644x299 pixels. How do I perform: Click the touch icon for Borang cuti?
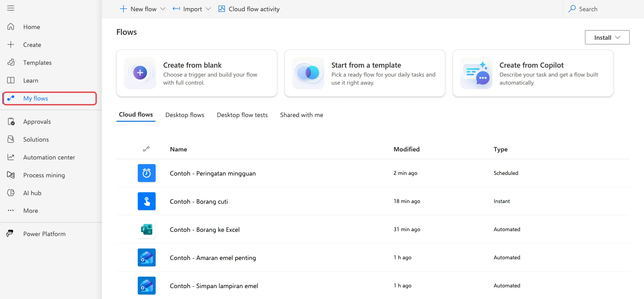[147, 201]
